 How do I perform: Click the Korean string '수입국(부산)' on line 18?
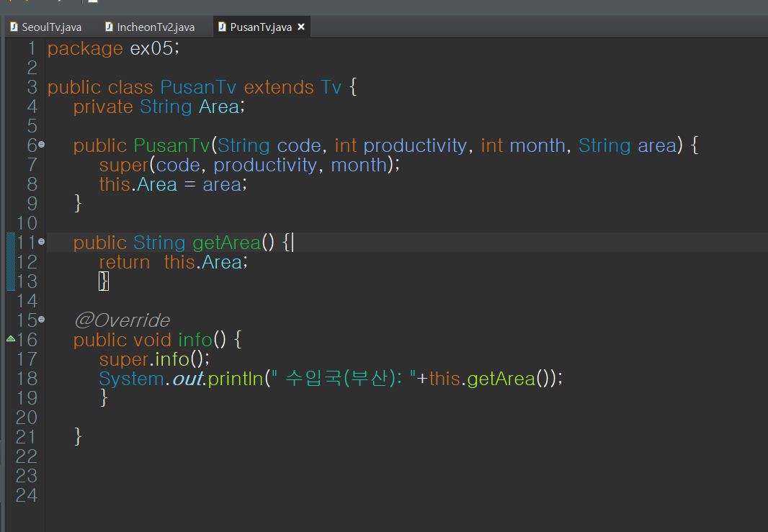340,379
